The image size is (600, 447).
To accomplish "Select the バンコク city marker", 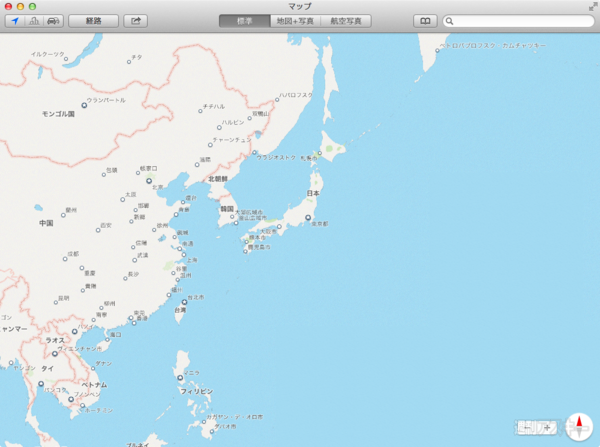I will [41, 383].
